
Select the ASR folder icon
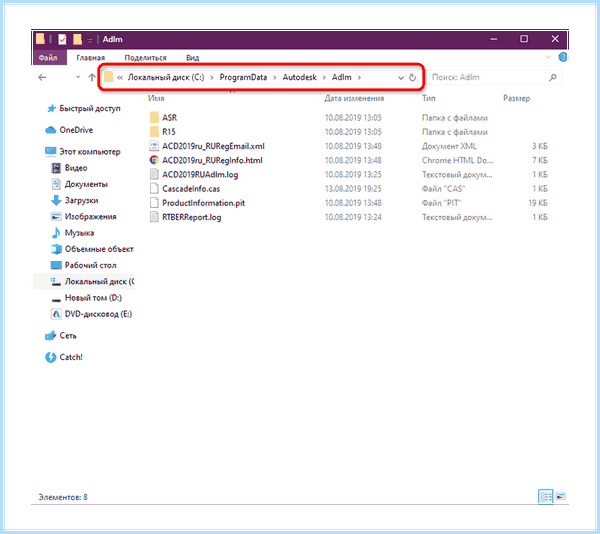click(x=154, y=117)
